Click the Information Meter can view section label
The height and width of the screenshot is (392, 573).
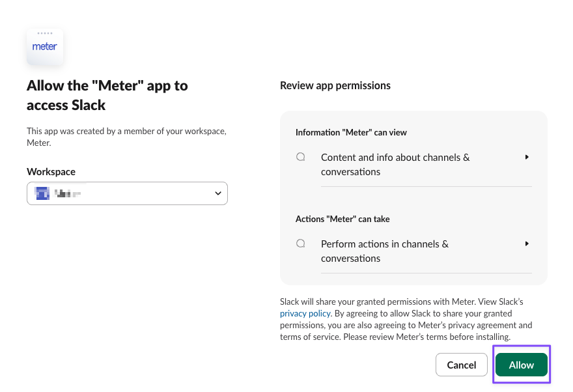click(351, 132)
